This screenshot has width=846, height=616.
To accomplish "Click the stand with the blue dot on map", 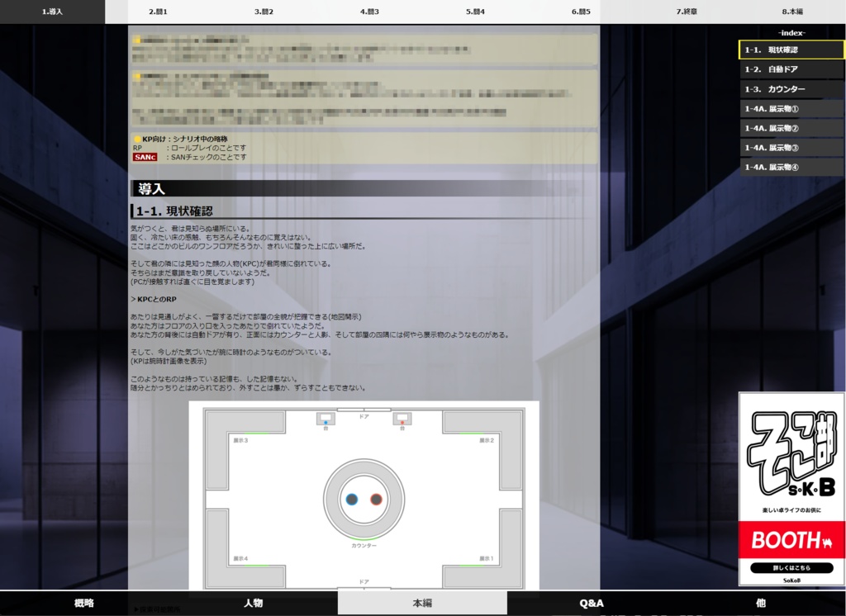I will (x=326, y=419).
